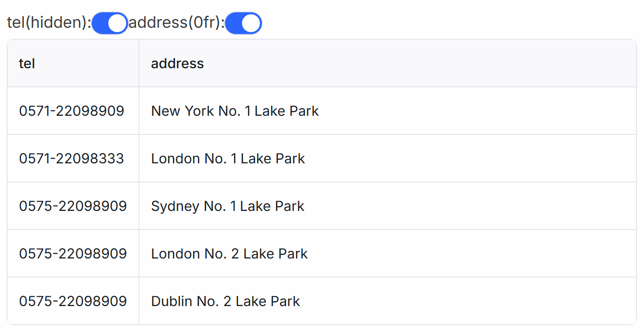Click the white knob of the address(0fr) switch

tap(251, 23)
